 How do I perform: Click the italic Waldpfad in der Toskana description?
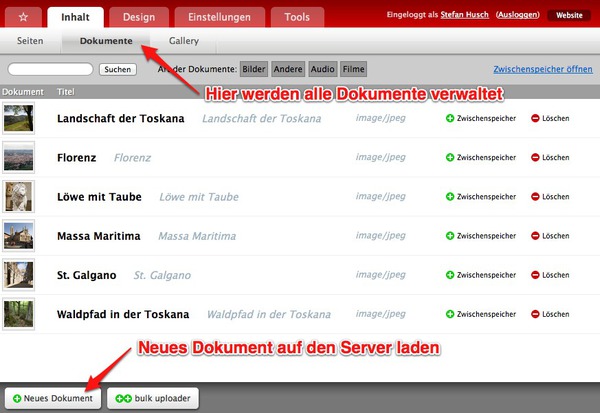269,314
